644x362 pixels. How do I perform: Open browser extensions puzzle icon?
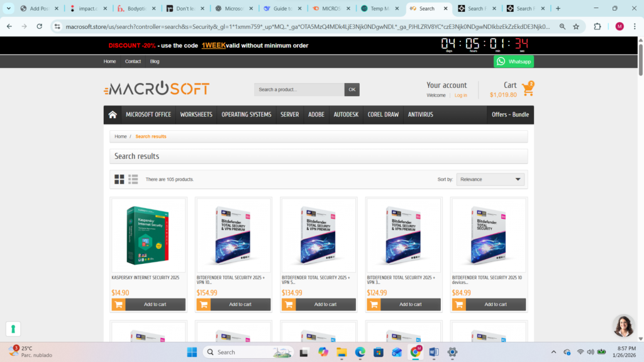597,26
